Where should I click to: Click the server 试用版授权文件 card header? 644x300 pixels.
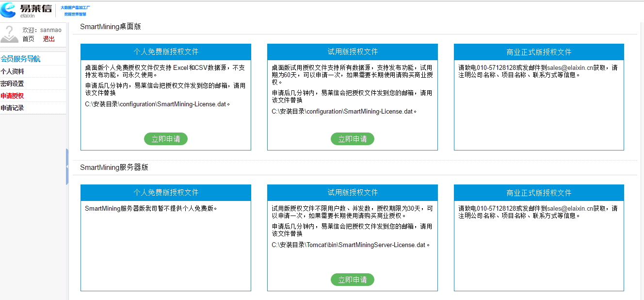tap(353, 193)
